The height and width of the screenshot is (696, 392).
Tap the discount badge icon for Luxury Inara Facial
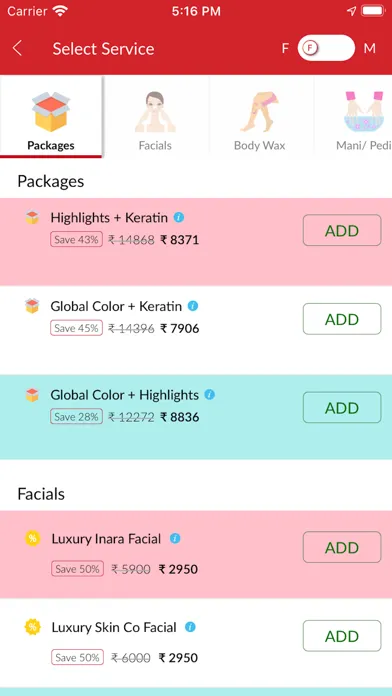pos(32,539)
